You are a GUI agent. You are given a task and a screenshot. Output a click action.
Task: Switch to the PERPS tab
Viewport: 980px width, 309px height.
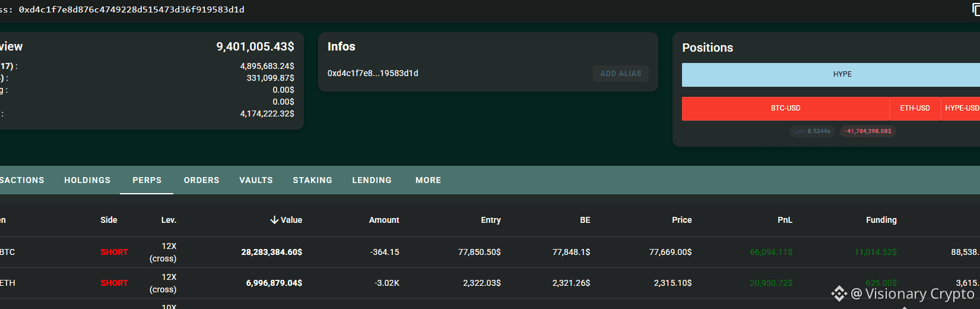[147, 180]
